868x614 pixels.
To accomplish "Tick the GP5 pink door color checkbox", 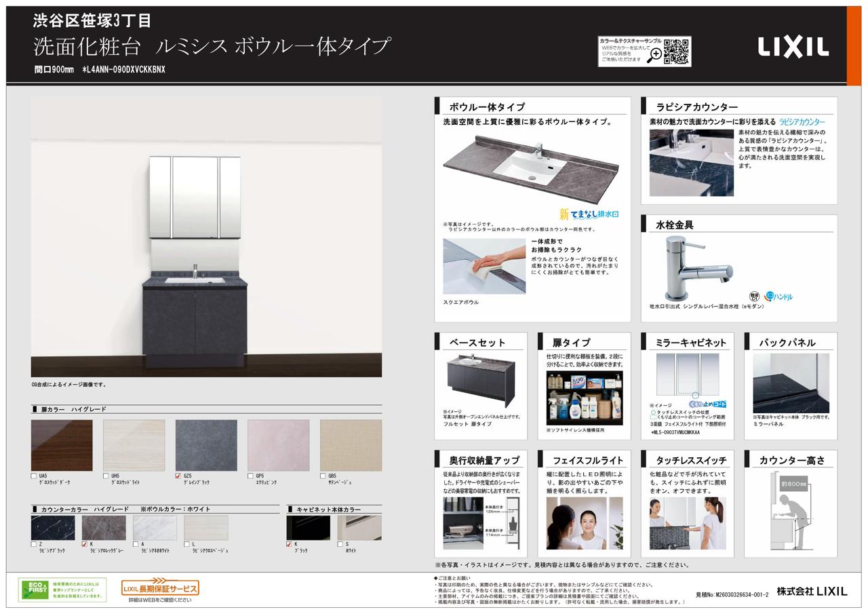I will click(x=251, y=476).
